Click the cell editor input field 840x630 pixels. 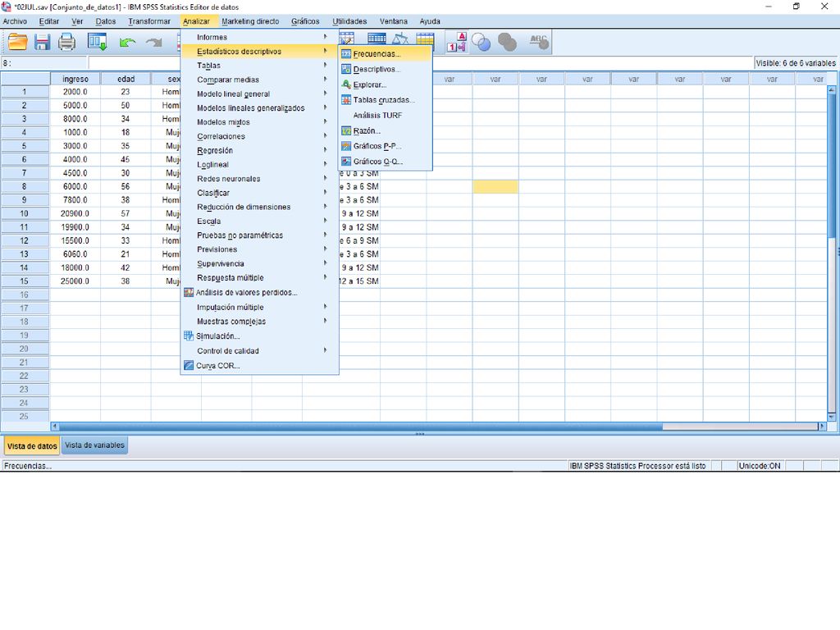(x=421, y=63)
